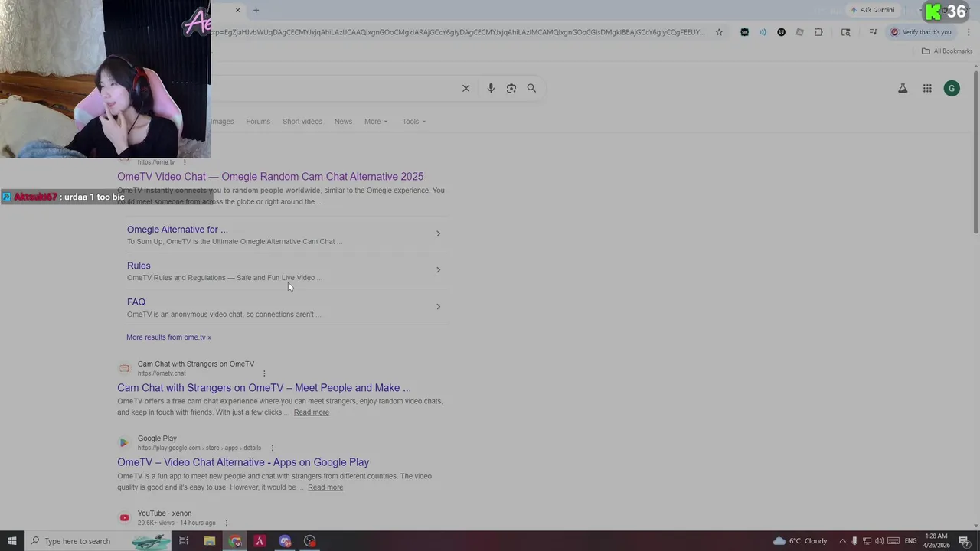The image size is (980, 551).
Task: Click Verify that it's you chip
Action: pyautogui.click(x=920, y=32)
